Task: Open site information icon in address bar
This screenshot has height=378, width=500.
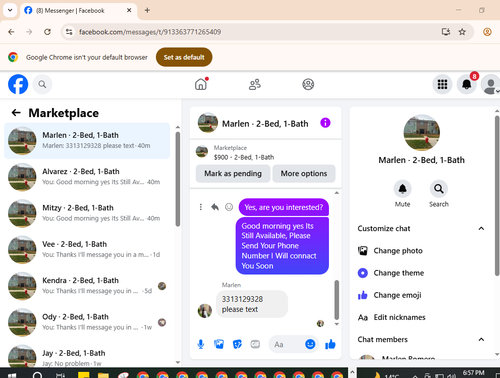Action: [69, 32]
